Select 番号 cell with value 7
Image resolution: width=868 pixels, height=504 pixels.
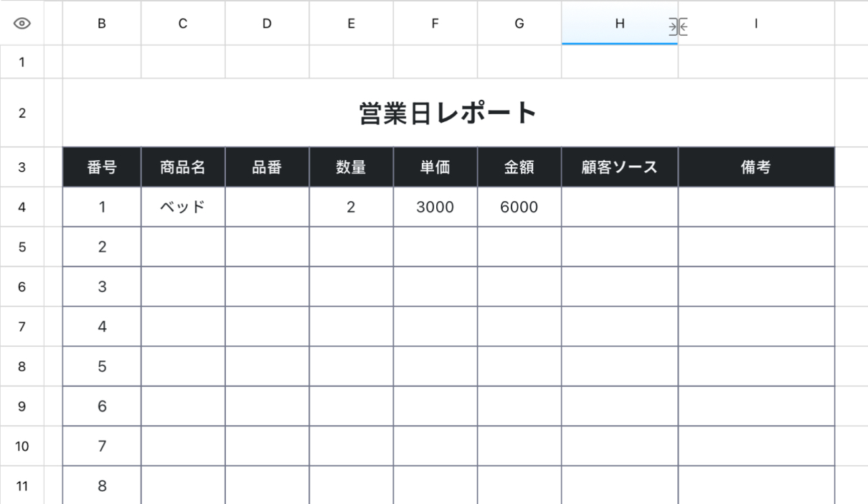(x=102, y=447)
